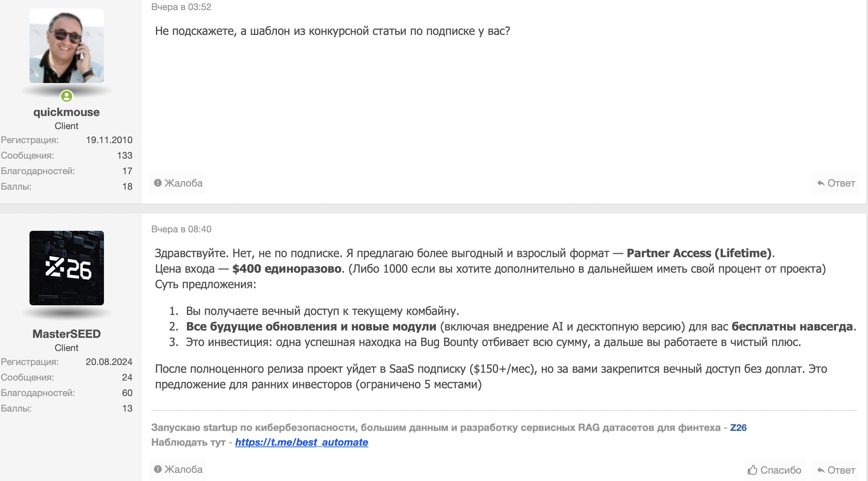
Task: Reply to MasterSEED's post with Ответ
Action: click(x=836, y=470)
